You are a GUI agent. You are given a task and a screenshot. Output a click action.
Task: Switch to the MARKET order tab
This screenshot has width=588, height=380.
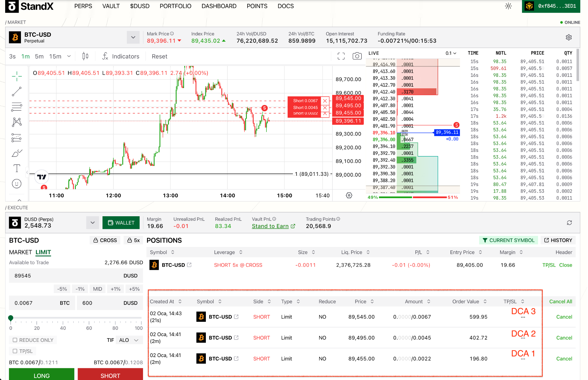pos(20,252)
